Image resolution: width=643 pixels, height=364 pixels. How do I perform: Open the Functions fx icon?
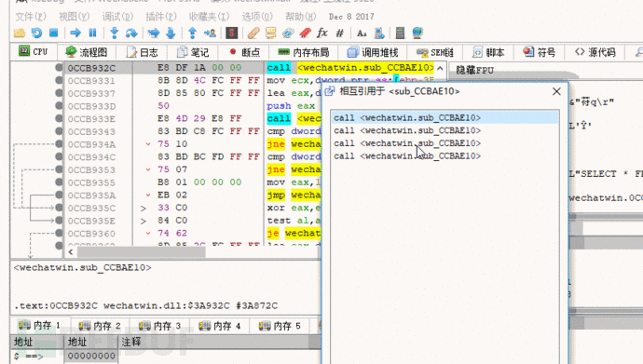pos(322,33)
